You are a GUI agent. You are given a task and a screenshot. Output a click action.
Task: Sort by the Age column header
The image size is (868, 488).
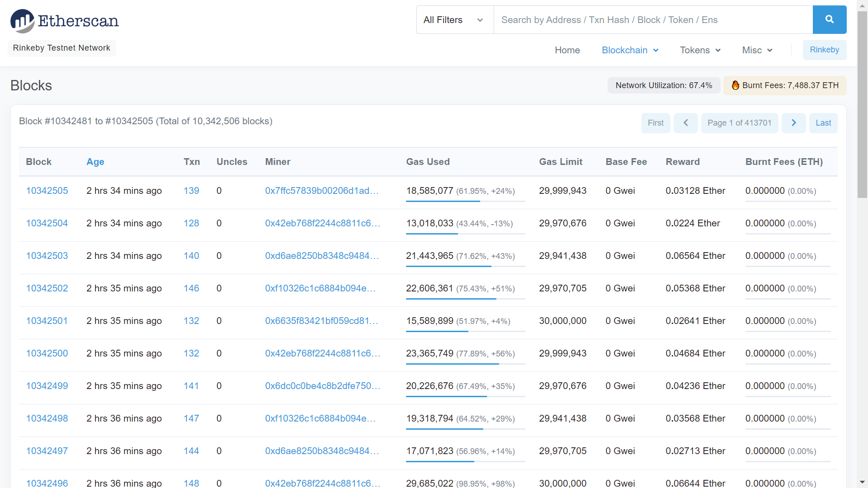pyautogui.click(x=95, y=162)
